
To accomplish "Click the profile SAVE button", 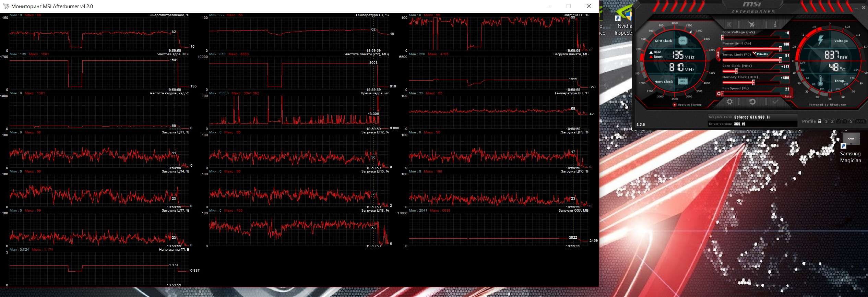I will point(860,121).
